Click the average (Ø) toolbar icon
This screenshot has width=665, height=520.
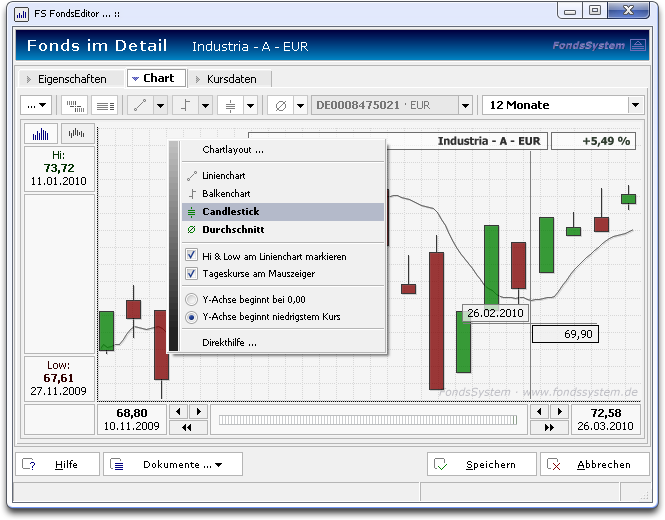pos(280,105)
